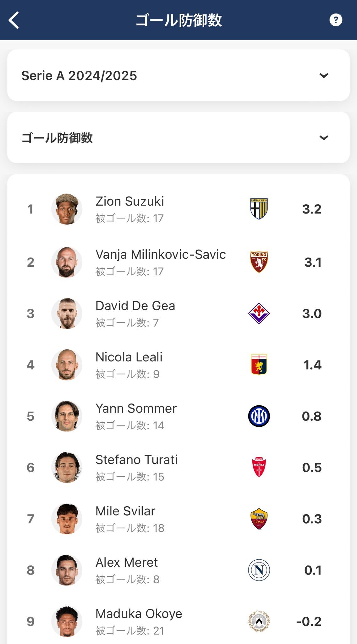Select Yann Sommer player name
Viewport: 357px width, 644px height.
coord(136,408)
